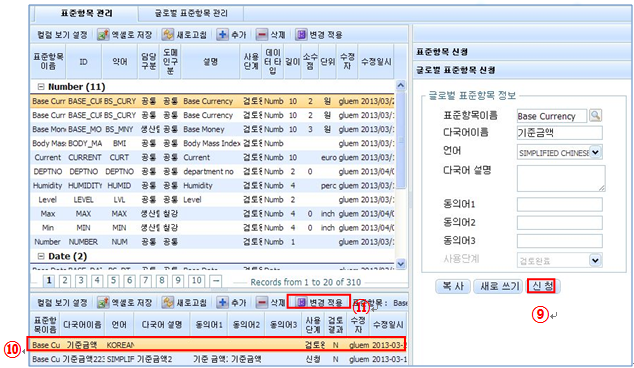The image size is (634, 368).
Task: Click the 동의어2 input field
Action: tap(560, 222)
